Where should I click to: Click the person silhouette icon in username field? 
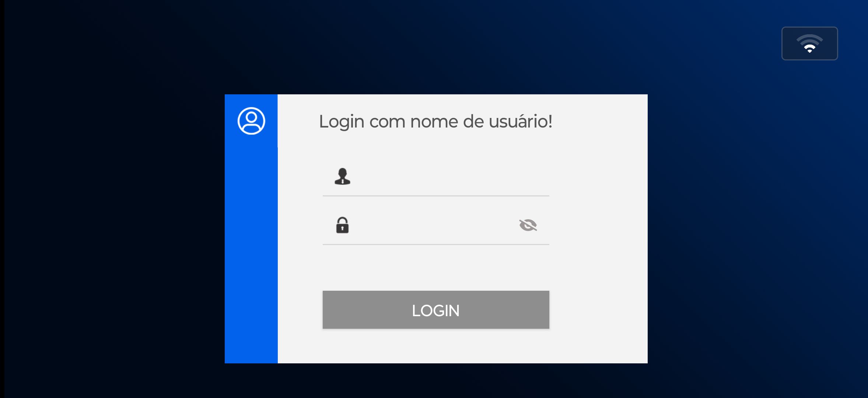point(342,176)
